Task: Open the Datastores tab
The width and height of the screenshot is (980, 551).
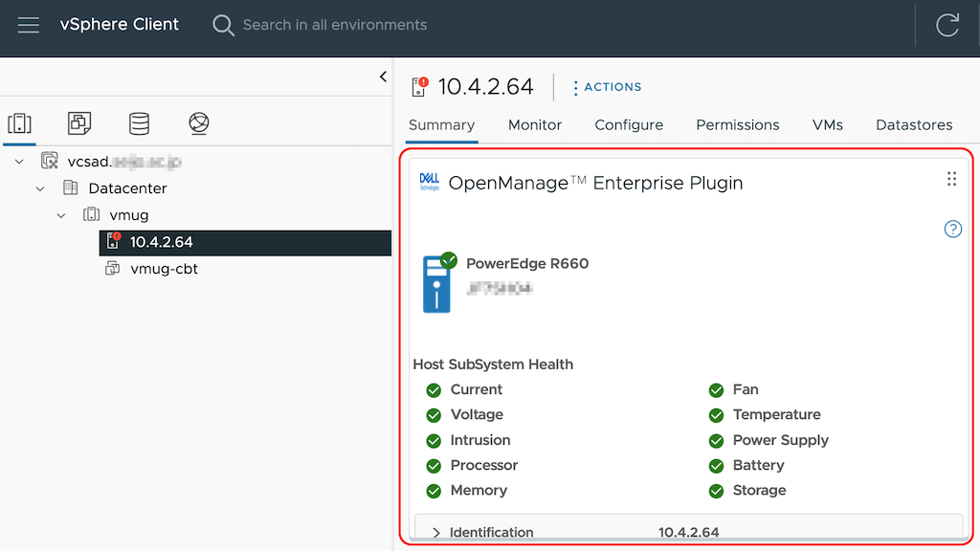Action: pos(914,125)
